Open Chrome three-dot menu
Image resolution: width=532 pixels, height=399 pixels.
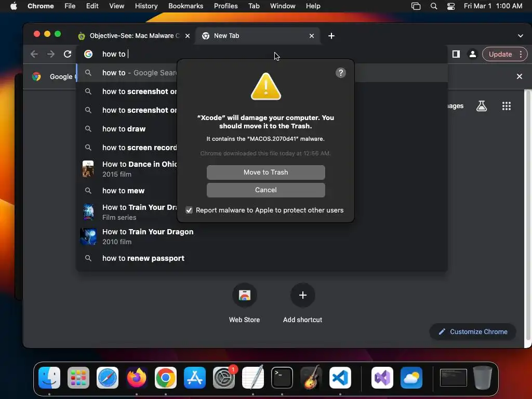(x=521, y=54)
